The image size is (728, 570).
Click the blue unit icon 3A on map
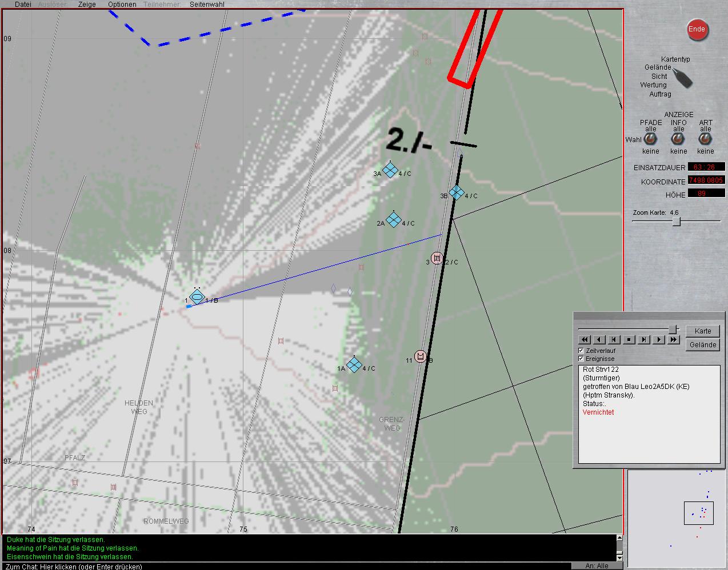tap(390, 170)
